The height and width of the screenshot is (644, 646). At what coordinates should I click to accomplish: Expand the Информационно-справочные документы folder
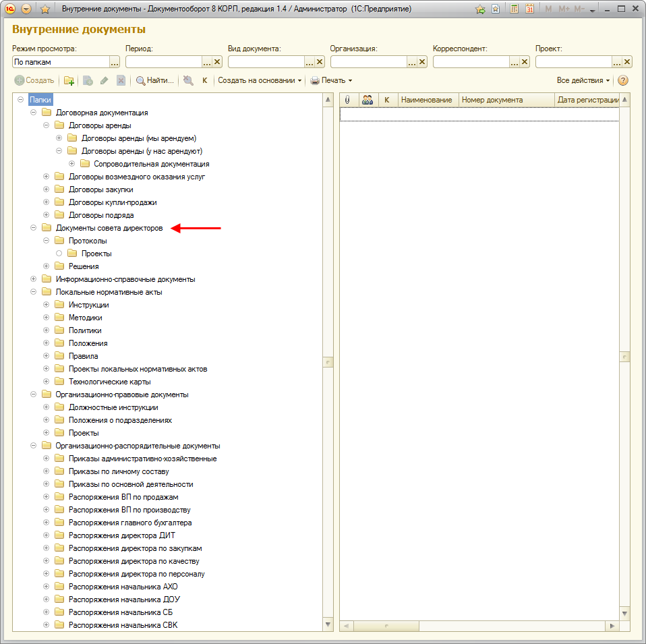[x=33, y=279]
